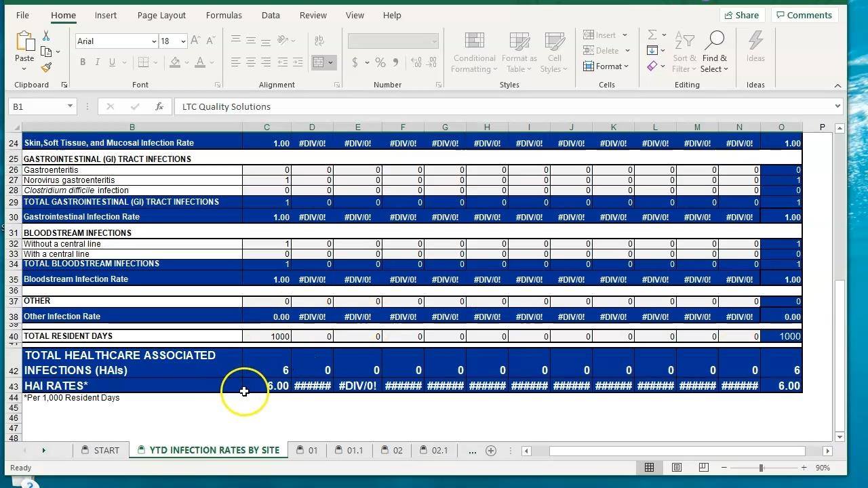Image resolution: width=868 pixels, height=488 pixels.
Task: Open the Comments pane
Action: pyautogui.click(x=804, y=15)
